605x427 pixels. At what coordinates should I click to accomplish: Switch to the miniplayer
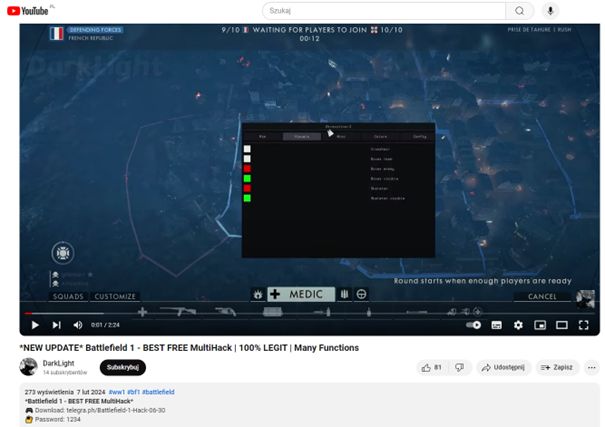(x=540, y=325)
